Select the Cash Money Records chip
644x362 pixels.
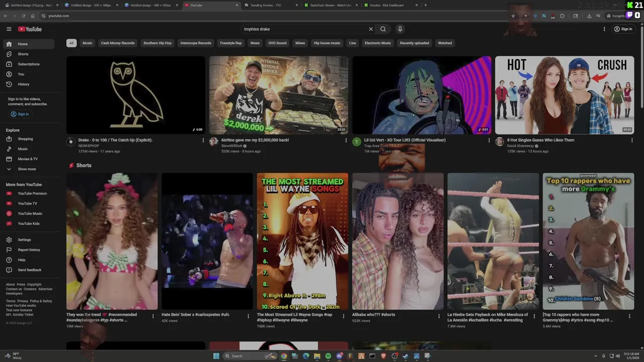click(x=118, y=43)
